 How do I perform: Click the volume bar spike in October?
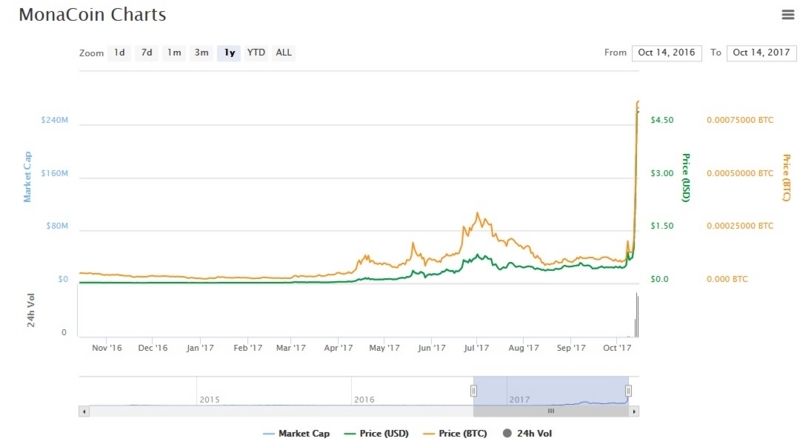637,315
